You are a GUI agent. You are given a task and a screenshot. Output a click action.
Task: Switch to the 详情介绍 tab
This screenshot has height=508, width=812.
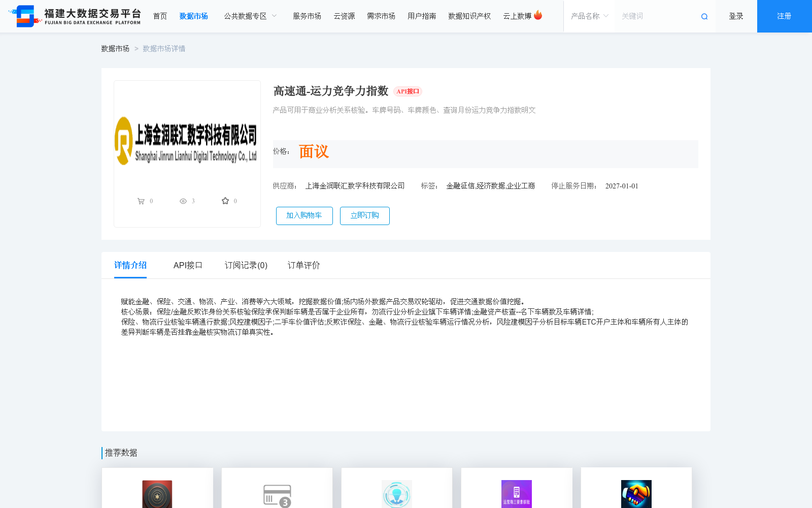(x=130, y=265)
